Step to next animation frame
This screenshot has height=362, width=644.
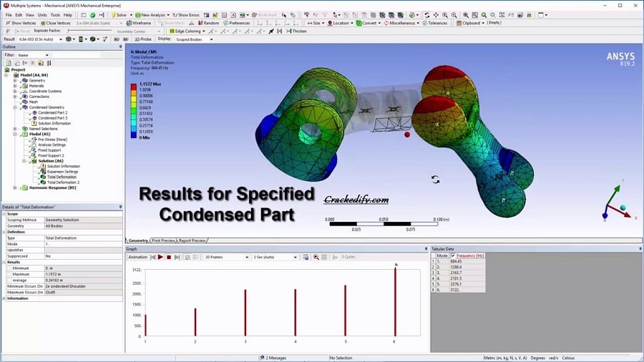pos(177,257)
